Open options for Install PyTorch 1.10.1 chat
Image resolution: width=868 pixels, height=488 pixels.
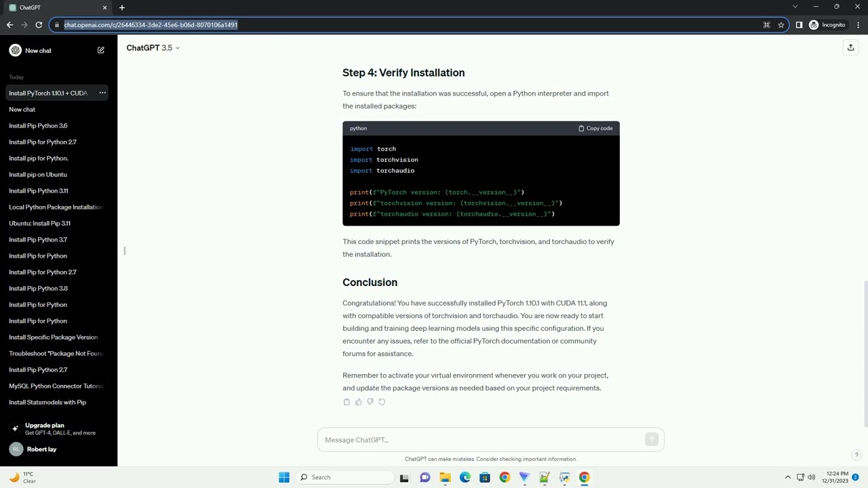[x=102, y=93]
